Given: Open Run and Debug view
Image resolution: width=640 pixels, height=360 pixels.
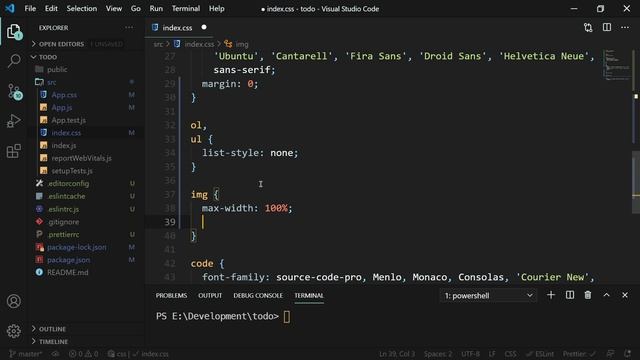Looking at the screenshot, I should pos(13,121).
